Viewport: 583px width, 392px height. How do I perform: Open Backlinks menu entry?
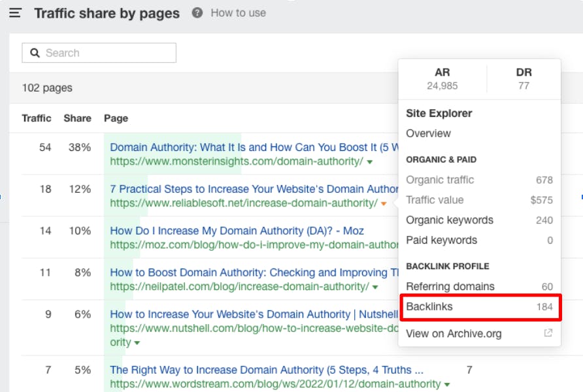point(480,307)
